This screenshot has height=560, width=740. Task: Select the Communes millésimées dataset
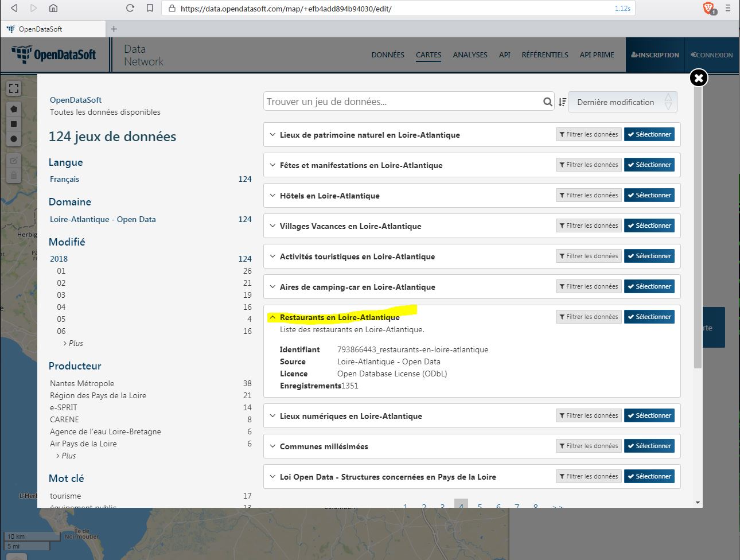coord(649,446)
